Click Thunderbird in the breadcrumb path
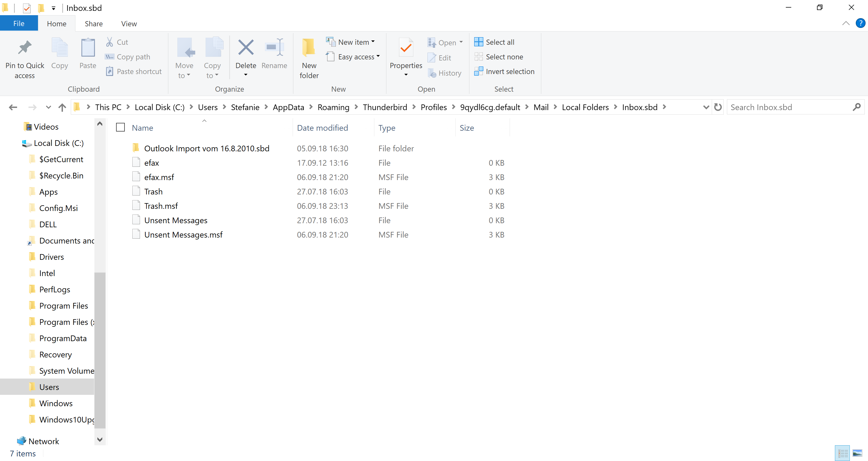The width and height of the screenshot is (868, 461). point(385,107)
